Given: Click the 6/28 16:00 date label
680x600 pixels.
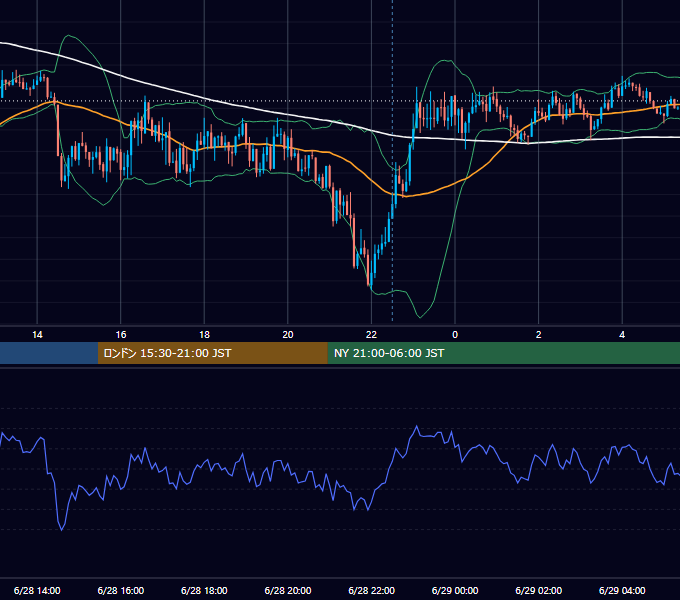Looking at the screenshot, I should pyautogui.click(x=121, y=590).
